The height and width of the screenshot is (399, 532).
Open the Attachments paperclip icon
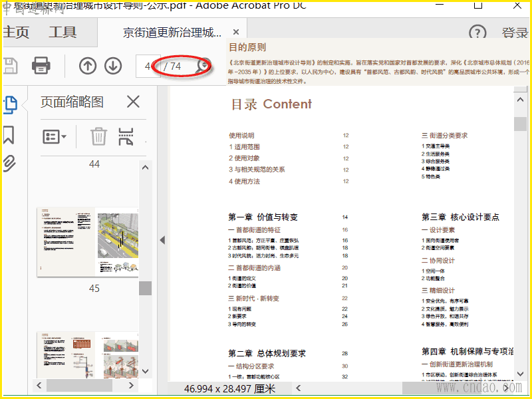click(9, 164)
